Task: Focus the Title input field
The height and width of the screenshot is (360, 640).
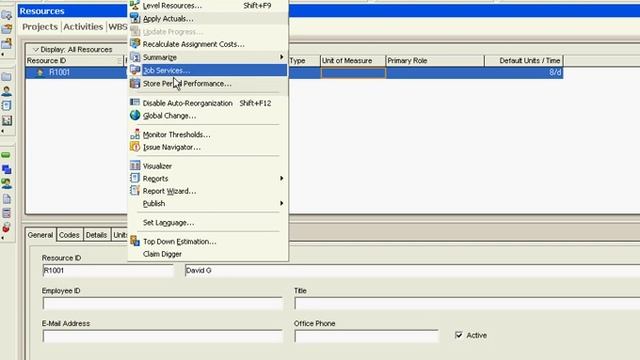Action: (467, 303)
